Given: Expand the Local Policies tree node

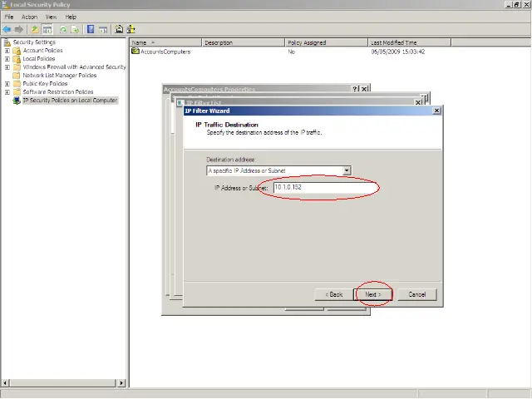Looking at the screenshot, I should [7, 59].
